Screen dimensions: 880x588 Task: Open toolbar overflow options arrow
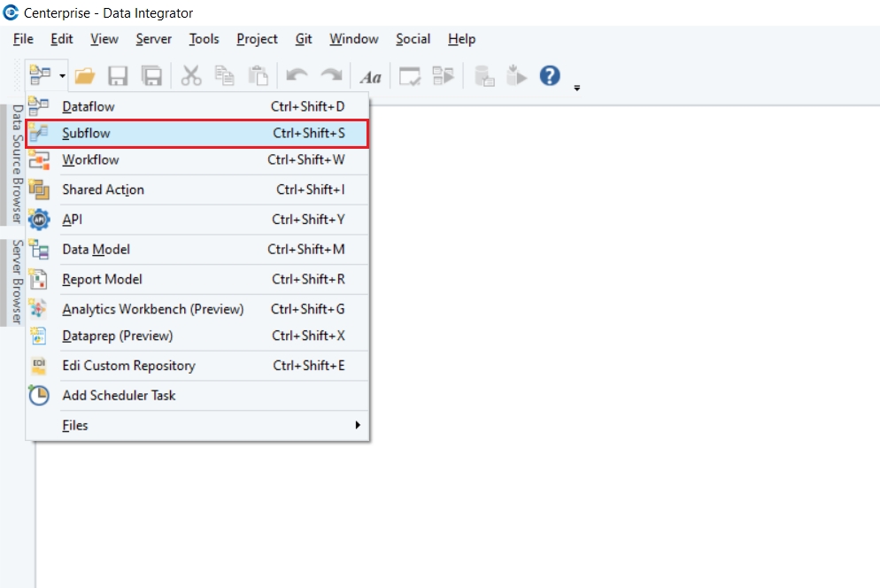(577, 88)
